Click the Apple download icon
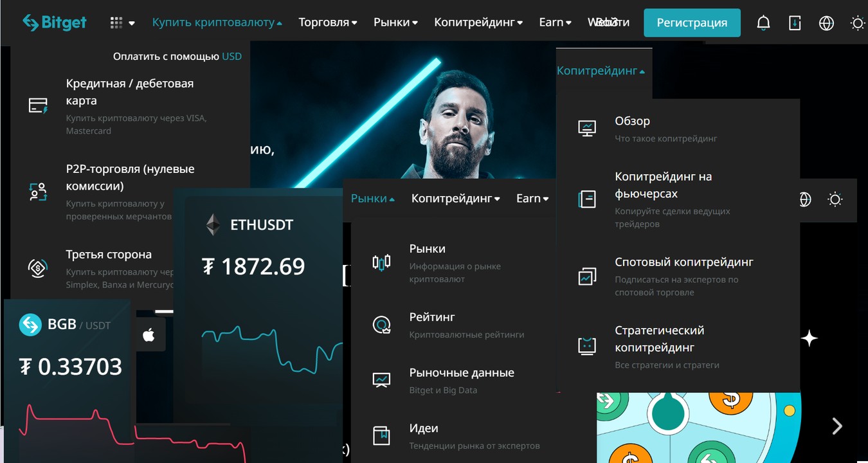Screen dimensions: 868x463 pos(149,334)
